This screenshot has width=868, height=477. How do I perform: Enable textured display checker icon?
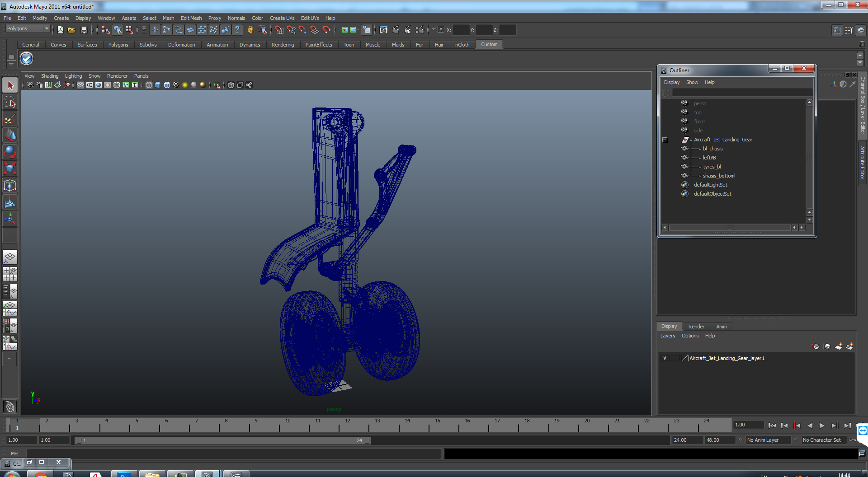[x=176, y=85]
